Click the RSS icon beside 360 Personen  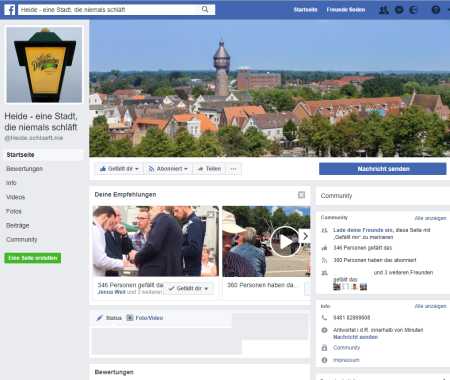324,260
